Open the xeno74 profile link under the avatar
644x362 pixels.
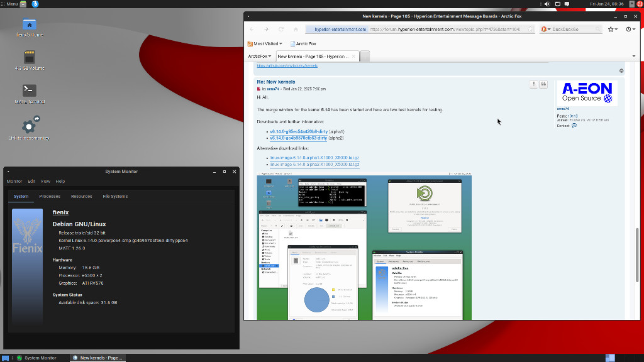563,109
